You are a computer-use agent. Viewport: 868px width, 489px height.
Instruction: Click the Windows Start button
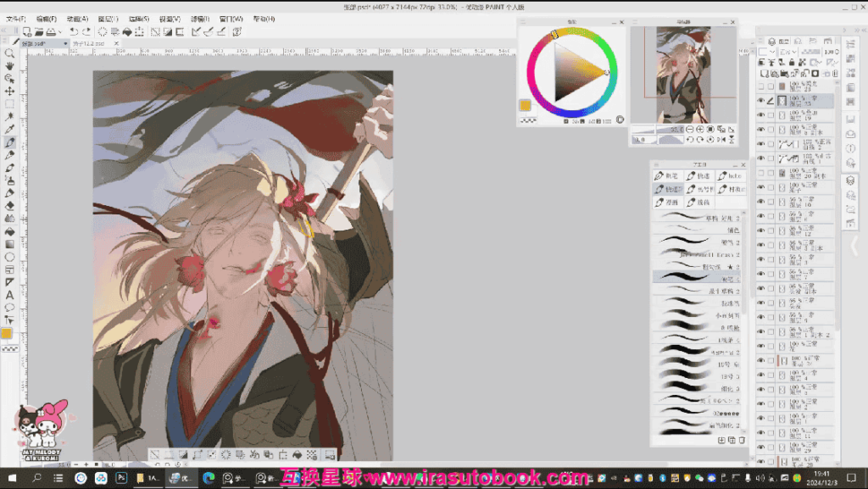click(12, 478)
